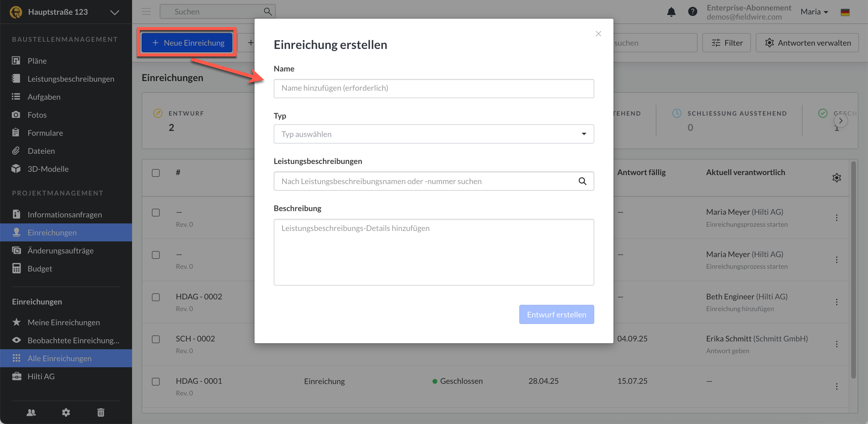The image size is (868, 424).
Task: Open the Typ auswählen dropdown
Action: click(433, 134)
